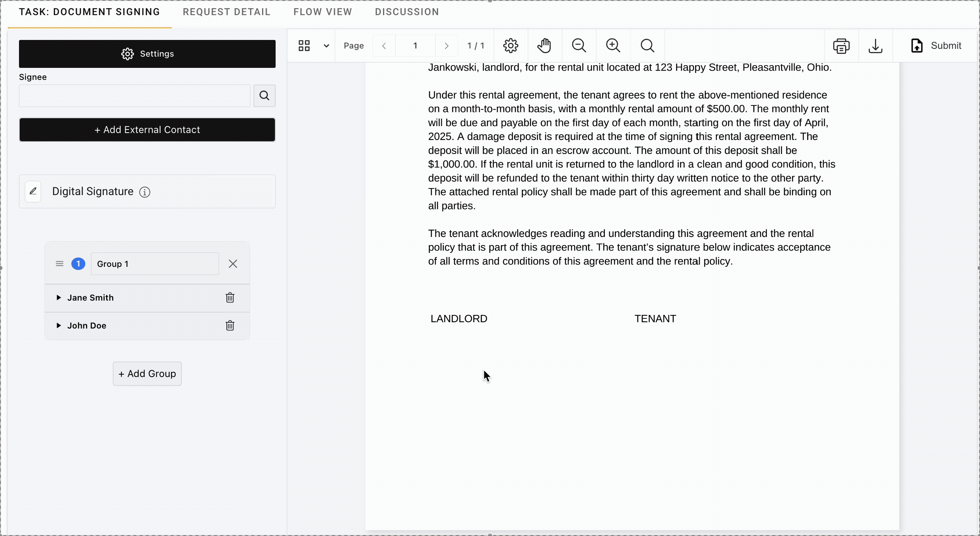Viewport: 980px width, 536px height.
Task: Open the viewer gear settings
Action: pos(511,45)
